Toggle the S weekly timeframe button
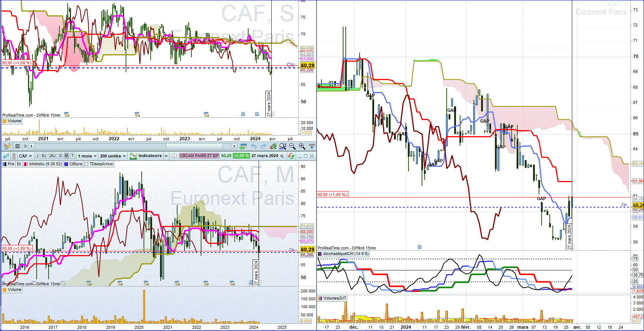Viewport: 644px width, 331px height. [60, 156]
